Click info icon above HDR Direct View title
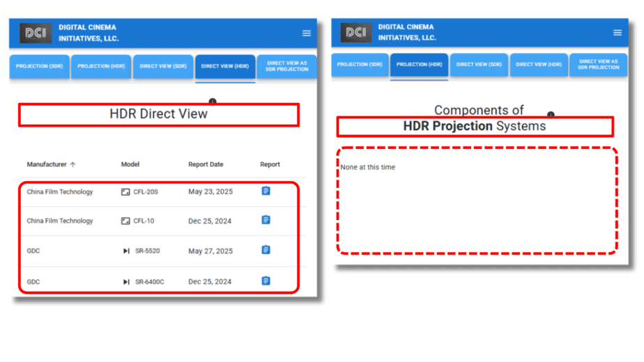This screenshot has width=644, height=362. tap(213, 102)
